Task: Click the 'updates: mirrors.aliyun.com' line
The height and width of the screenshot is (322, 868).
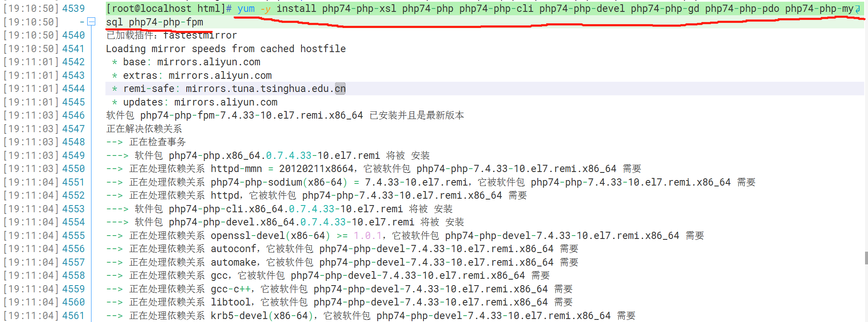Action: click(200, 102)
